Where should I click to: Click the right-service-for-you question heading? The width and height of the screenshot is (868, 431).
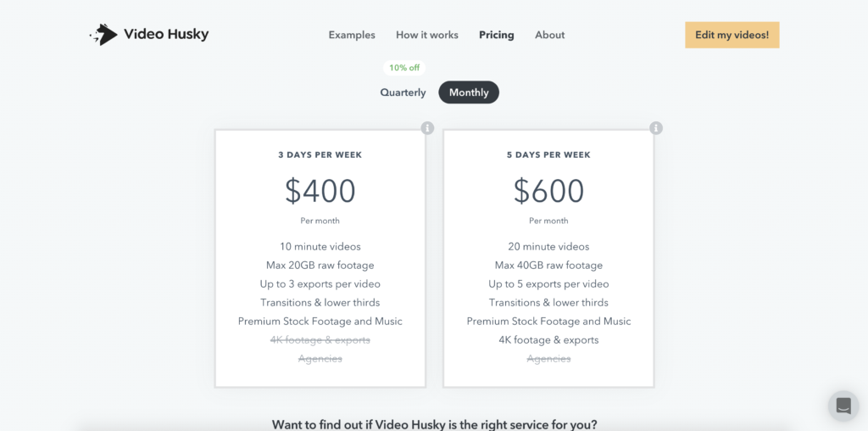(x=434, y=423)
